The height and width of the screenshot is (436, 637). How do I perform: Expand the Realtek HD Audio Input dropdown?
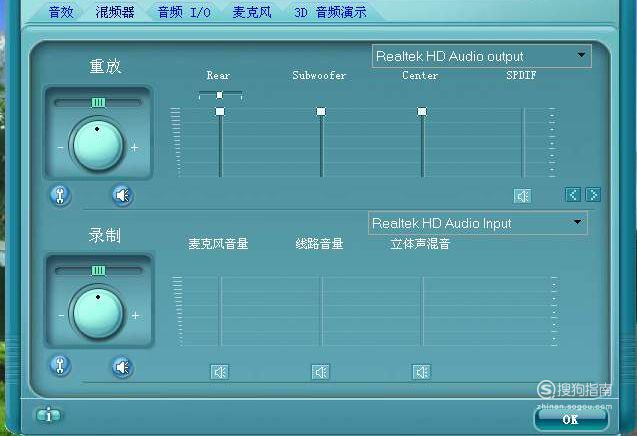(x=478, y=223)
